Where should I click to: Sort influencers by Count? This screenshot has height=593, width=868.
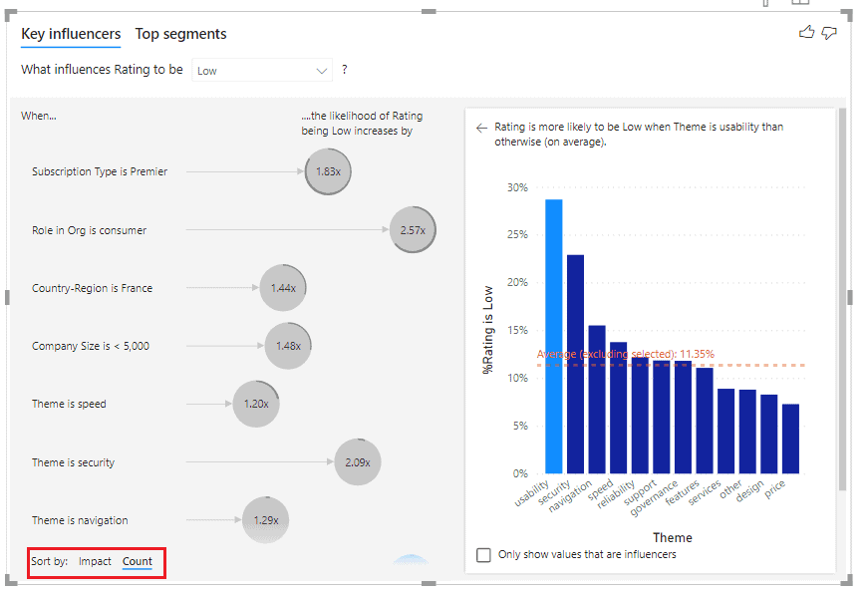pyautogui.click(x=138, y=561)
